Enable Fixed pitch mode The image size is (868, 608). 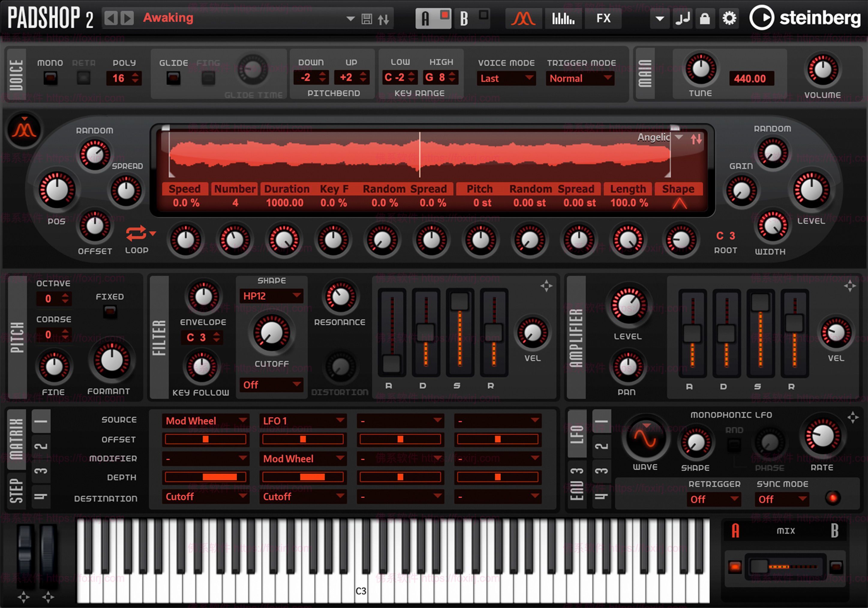click(x=110, y=311)
